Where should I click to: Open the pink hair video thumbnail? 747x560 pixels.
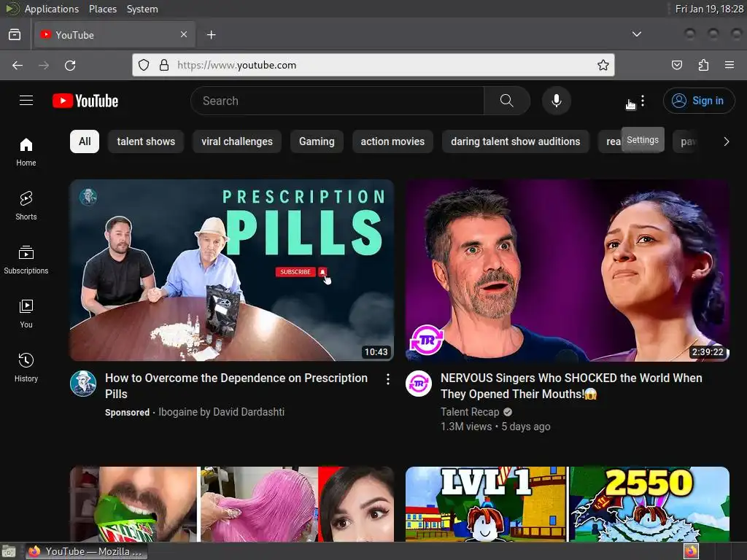click(231, 504)
